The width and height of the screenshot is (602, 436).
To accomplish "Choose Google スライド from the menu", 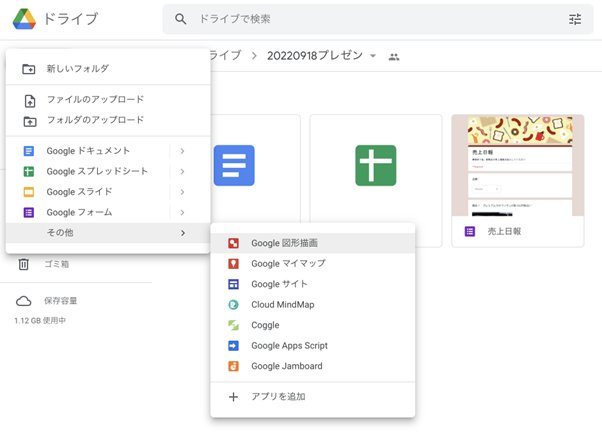I will point(108,192).
